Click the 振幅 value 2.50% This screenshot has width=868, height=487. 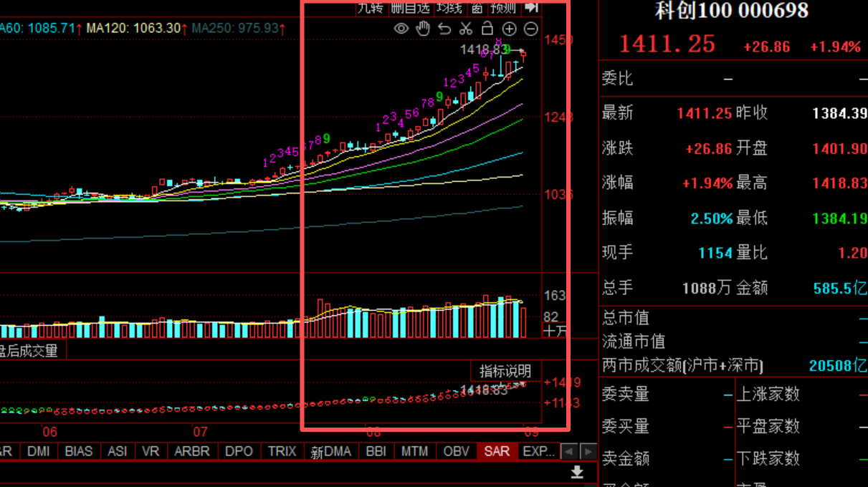click(712, 218)
